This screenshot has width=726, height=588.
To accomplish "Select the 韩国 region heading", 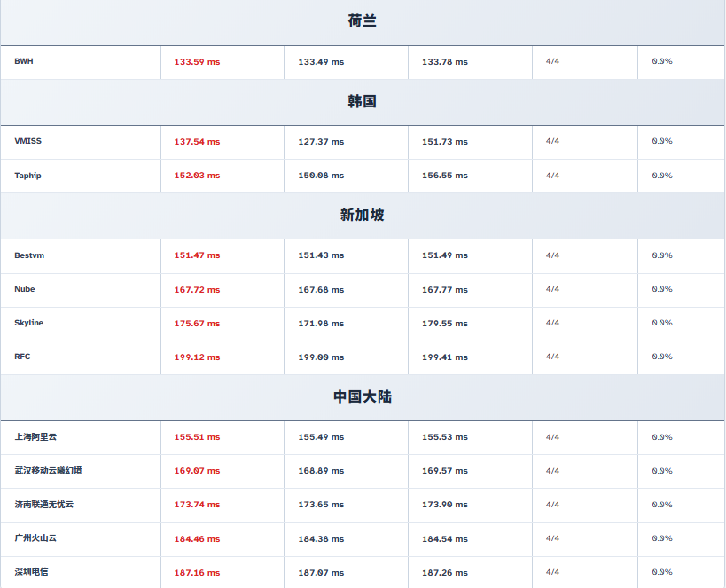I will [362, 102].
